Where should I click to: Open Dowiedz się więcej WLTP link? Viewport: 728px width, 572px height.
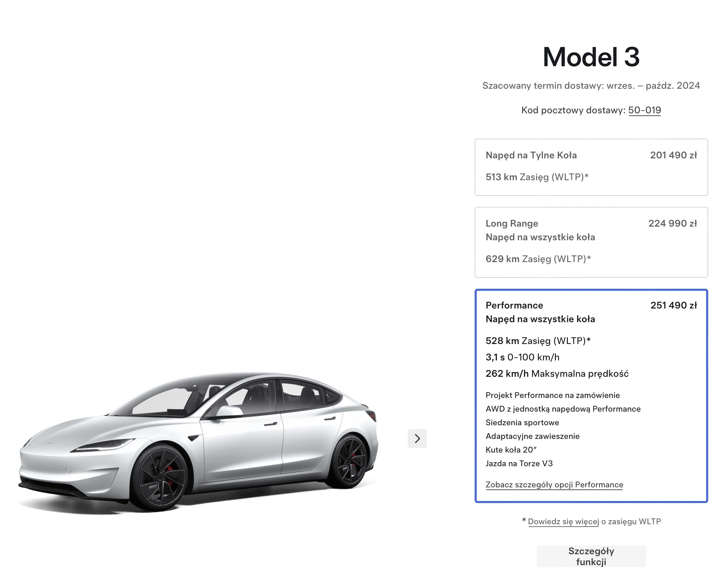(563, 521)
